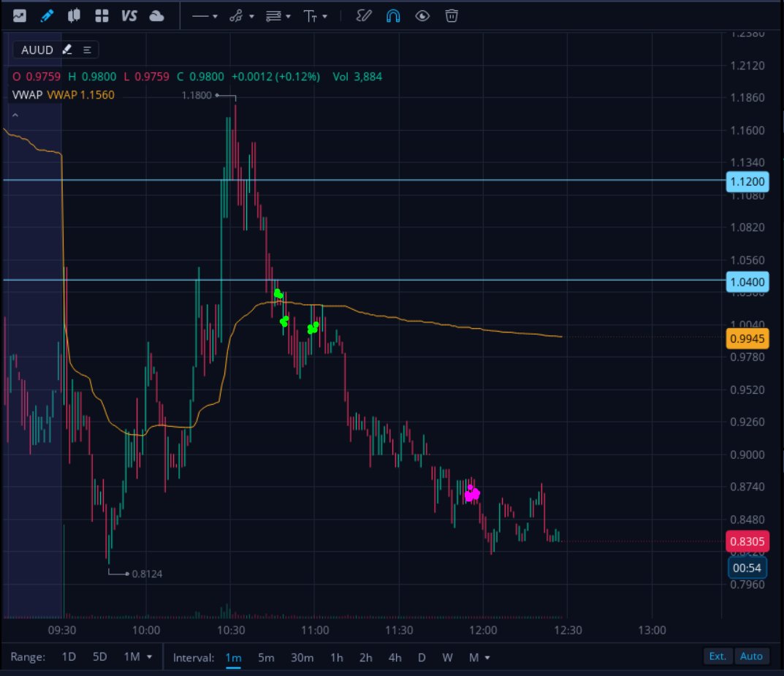Select the Fibonacci levels tool
This screenshot has width=784, height=676.
(273, 17)
